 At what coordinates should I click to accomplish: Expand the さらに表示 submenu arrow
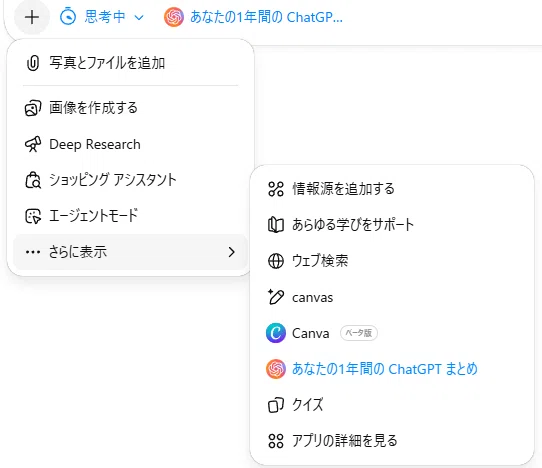tap(232, 252)
